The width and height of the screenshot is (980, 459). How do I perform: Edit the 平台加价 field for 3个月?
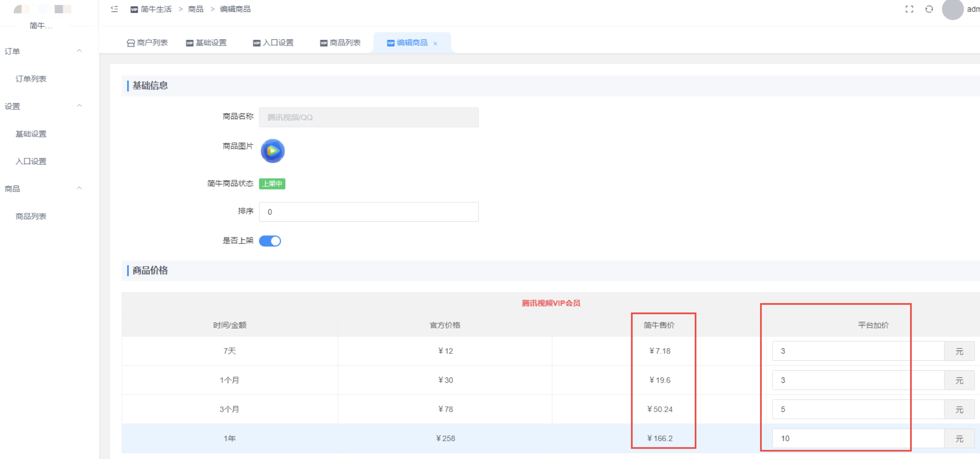(858, 409)
